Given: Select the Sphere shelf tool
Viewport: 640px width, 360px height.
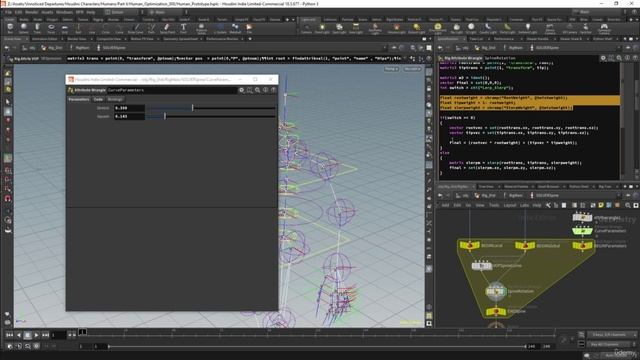Looking at the screenshot, I should pos(24,28).
